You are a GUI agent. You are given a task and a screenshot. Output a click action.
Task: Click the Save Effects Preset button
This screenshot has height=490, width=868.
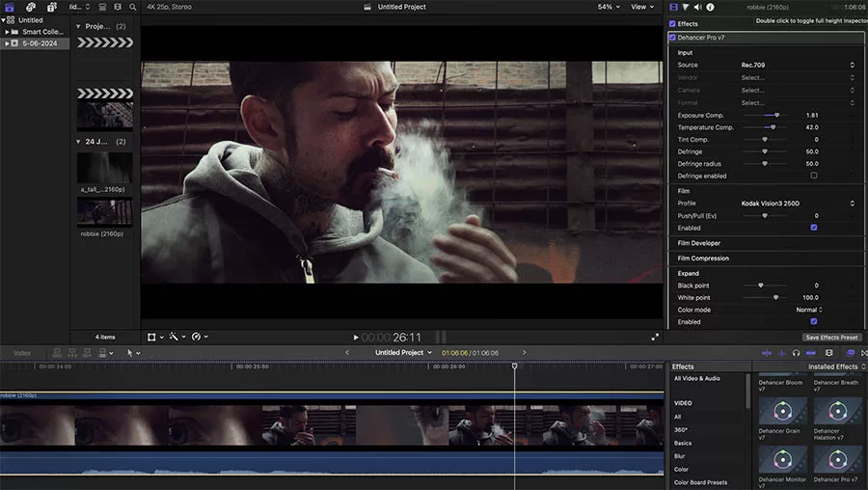pos(831,338)
